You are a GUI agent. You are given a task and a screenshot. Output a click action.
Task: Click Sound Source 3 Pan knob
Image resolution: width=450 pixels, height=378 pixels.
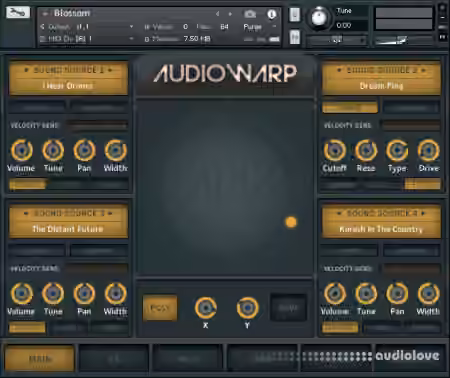(x=84, y=294)
